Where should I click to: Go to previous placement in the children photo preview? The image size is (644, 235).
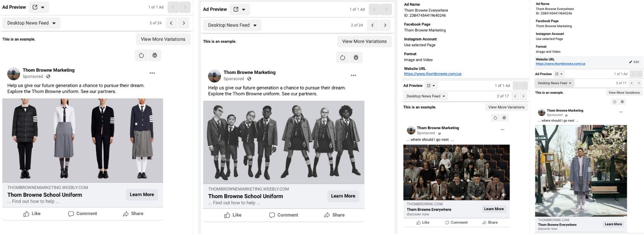pyautogui.click(x=372, y=26)
